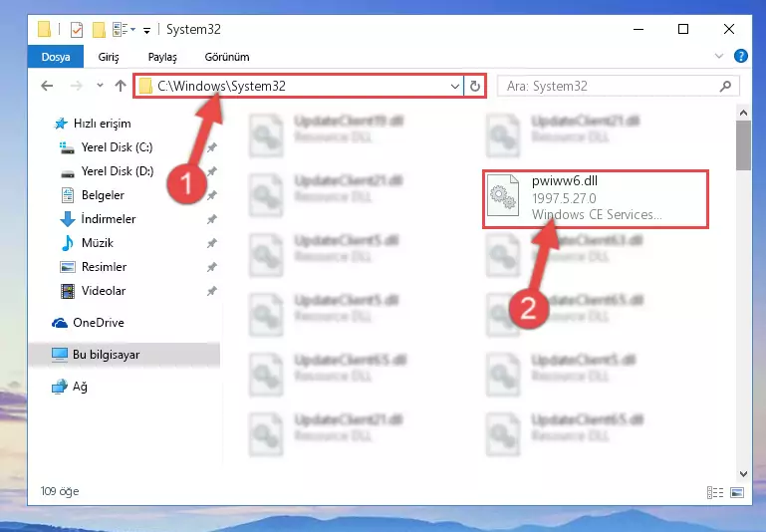Screen dimensions: 766x532
Task: Minimize the System32 window
Action: point(638,29)
